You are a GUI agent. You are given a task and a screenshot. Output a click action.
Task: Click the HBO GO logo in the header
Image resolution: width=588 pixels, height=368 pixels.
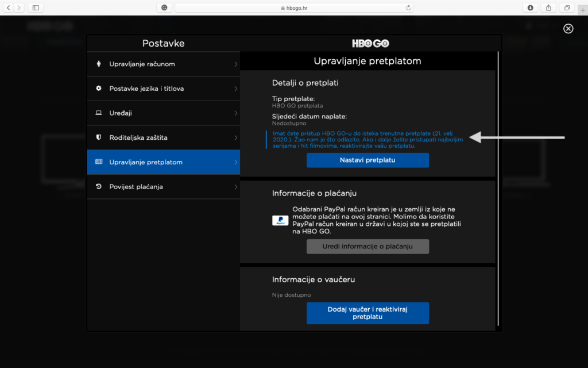(370, 44)
